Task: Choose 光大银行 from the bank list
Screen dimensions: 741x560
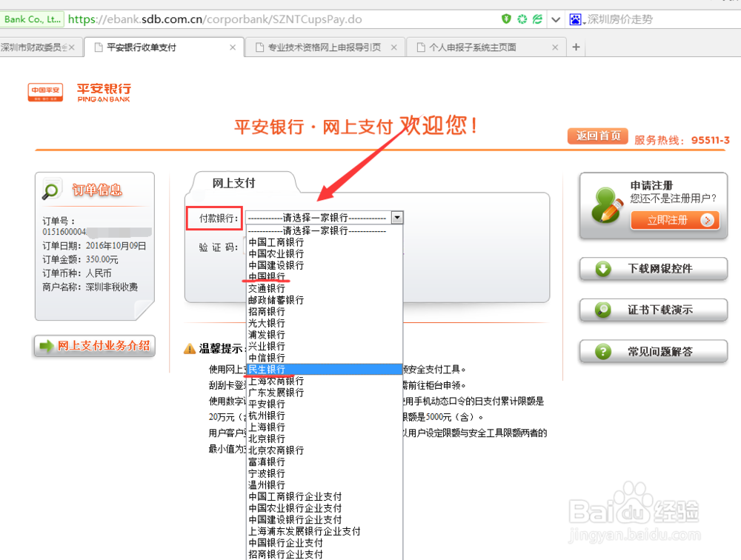Action: coord(325,323)
